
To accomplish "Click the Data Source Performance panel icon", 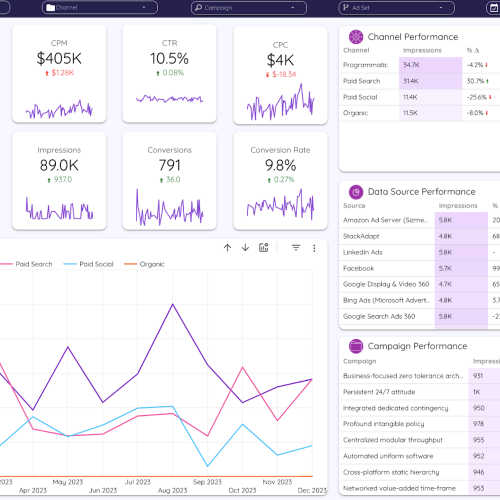I will 356,192.
